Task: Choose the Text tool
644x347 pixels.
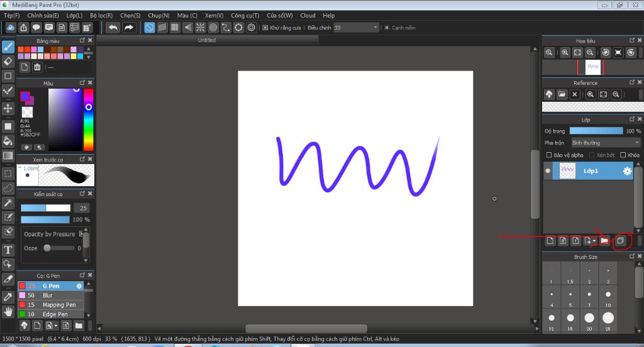Action: tap(8, 250)
